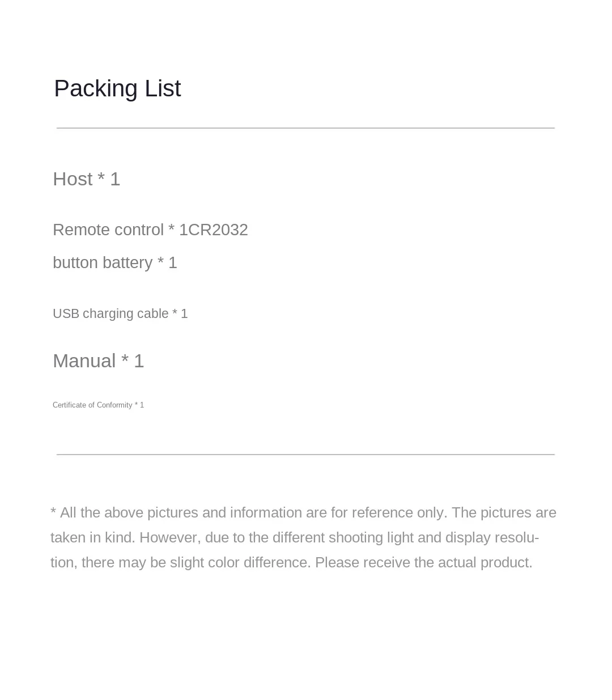
Task: Click the divider line under Packing List
Action: click(305, 128)
